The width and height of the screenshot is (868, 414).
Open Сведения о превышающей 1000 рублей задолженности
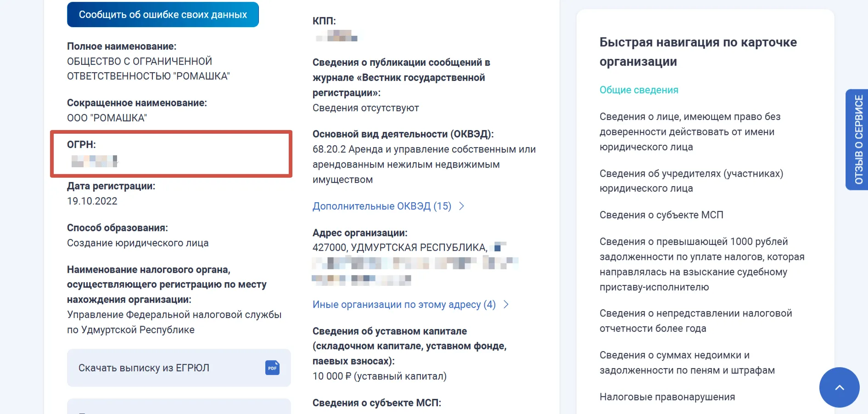tap(701, 264)
